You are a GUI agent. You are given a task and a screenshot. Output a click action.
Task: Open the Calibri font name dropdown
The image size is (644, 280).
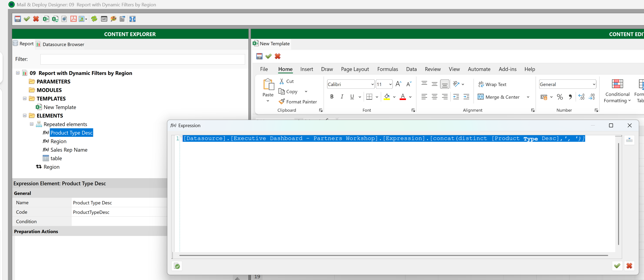click(x=372, y=84)
